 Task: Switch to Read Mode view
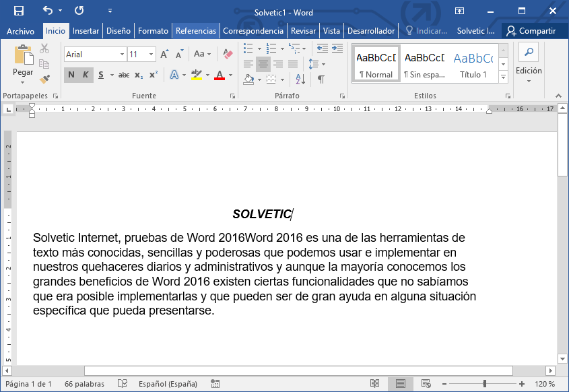click(x=374, y=384)
